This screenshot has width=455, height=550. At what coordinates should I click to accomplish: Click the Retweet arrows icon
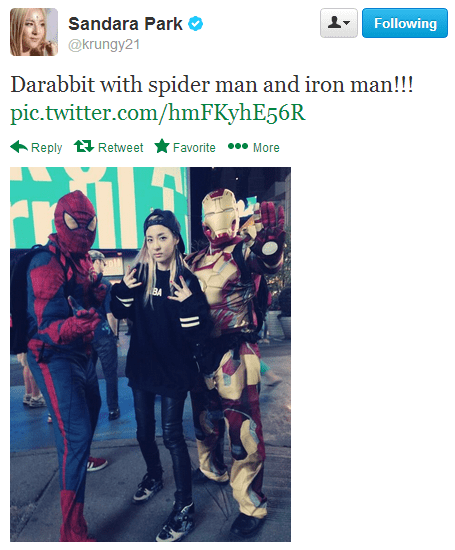coord(84,146)
